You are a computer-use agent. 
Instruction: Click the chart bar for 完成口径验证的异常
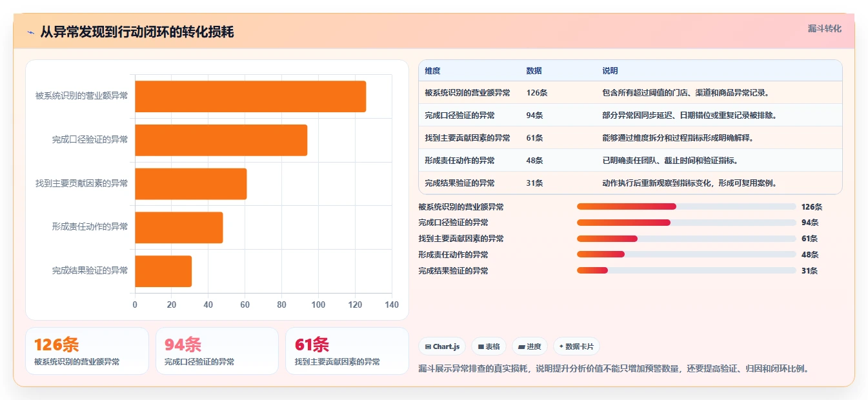click(x=221, y=140)
